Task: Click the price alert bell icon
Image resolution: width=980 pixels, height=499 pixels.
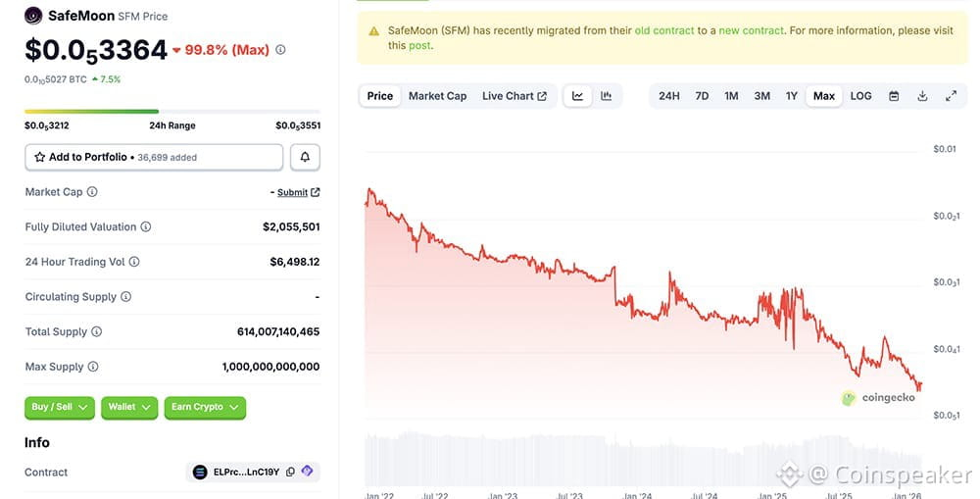Action: coord(305,157)
